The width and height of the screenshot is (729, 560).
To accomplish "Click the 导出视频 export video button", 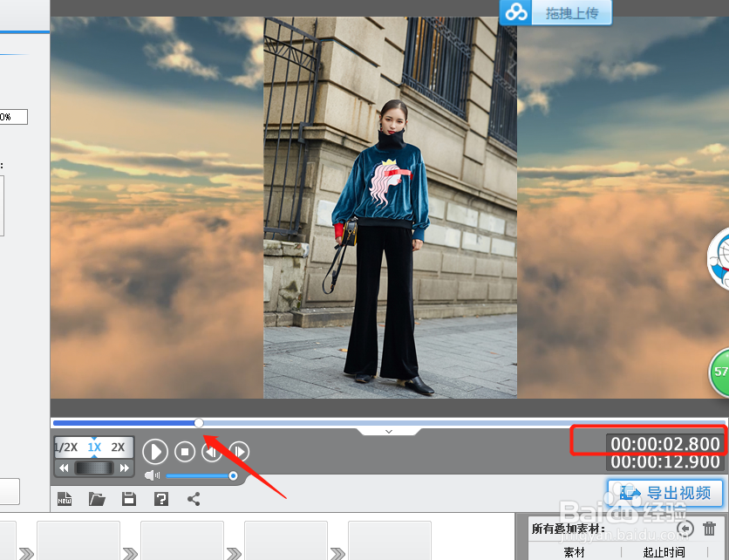I will (x=665, y=493).
